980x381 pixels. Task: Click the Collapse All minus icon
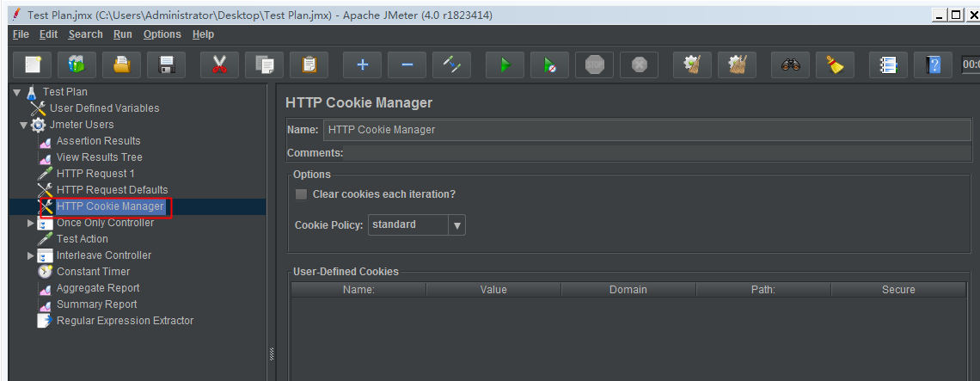pos(407,65)
